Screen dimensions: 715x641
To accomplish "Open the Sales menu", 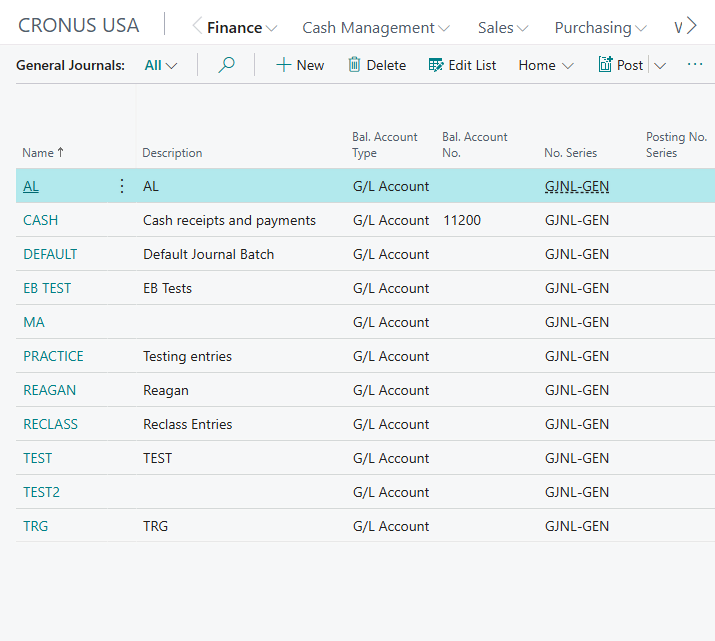I will click(503, 28).
